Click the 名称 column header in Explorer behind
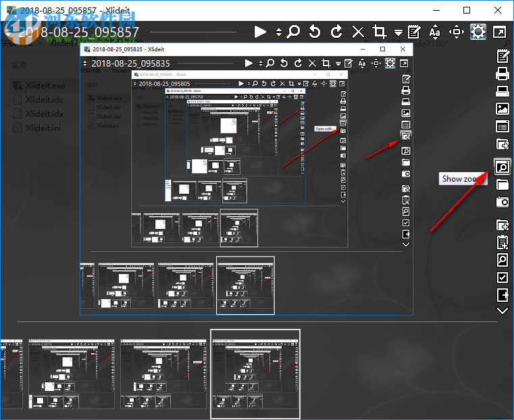This screenshot has width=514, height=420. click(x=20, y=65)
